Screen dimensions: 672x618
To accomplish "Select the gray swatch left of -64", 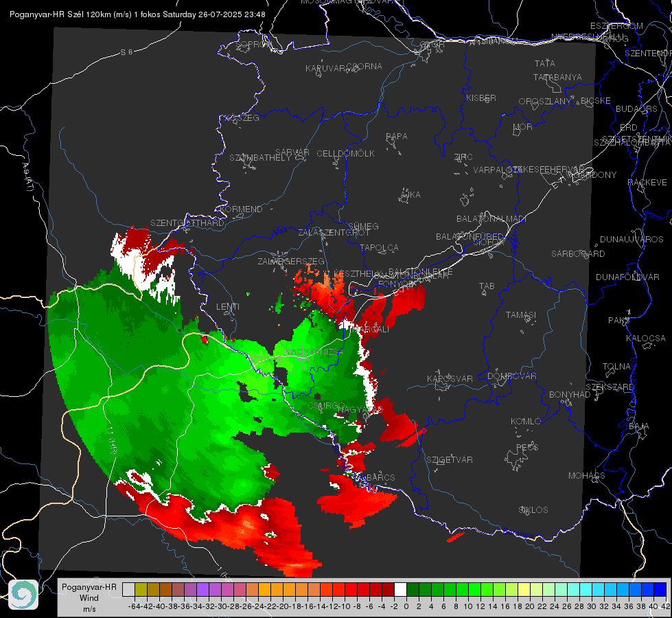I will (128, 590).
